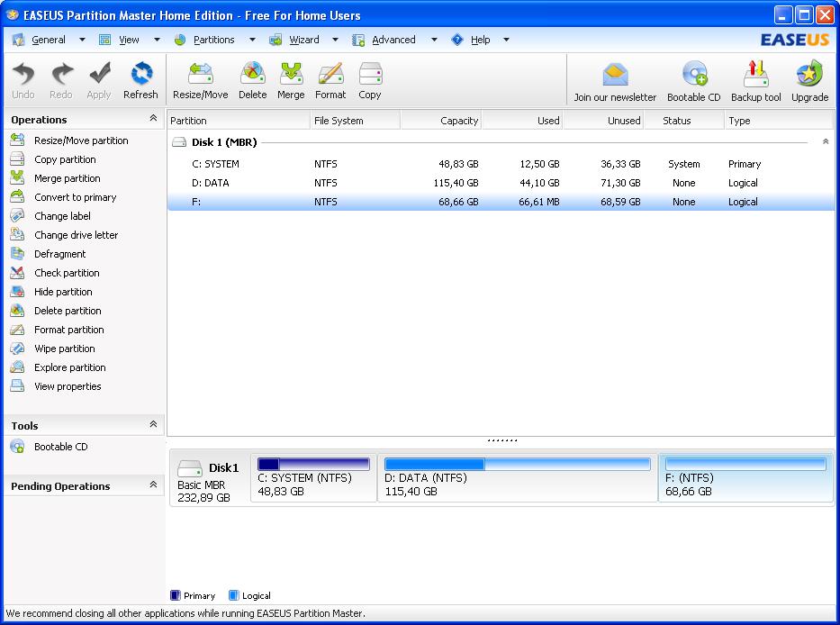Screen dimensions: 840x625
Task: Choose Merge partition from Operations
Action: (x=68, y=178)
